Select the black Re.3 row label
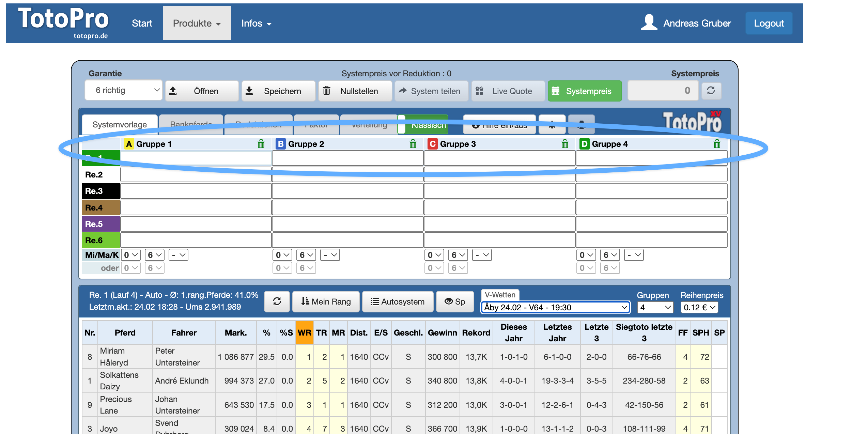 tap(101, 191)
